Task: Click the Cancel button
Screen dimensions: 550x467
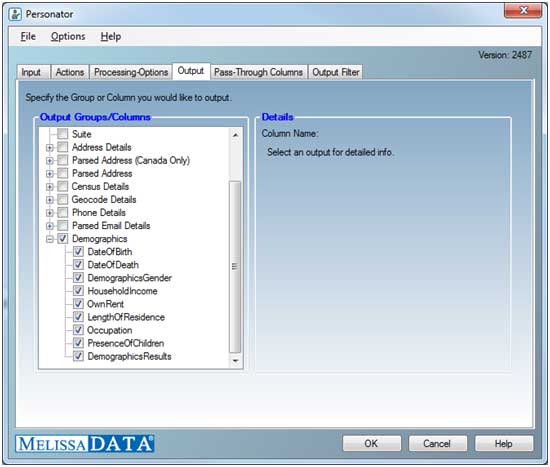Action: click(x=437, y=444)
